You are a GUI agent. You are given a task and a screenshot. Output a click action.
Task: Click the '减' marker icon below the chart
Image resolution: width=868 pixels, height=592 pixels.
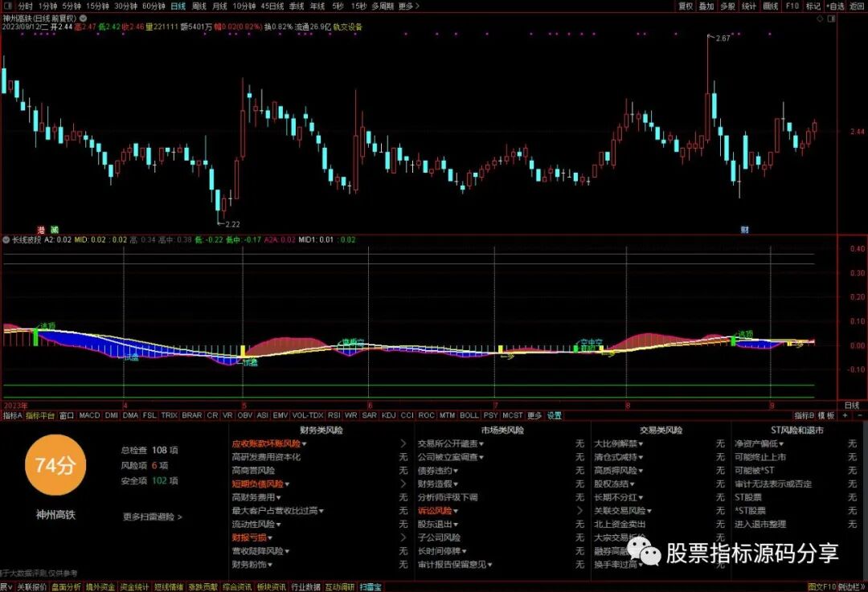[x=55, y=229]
